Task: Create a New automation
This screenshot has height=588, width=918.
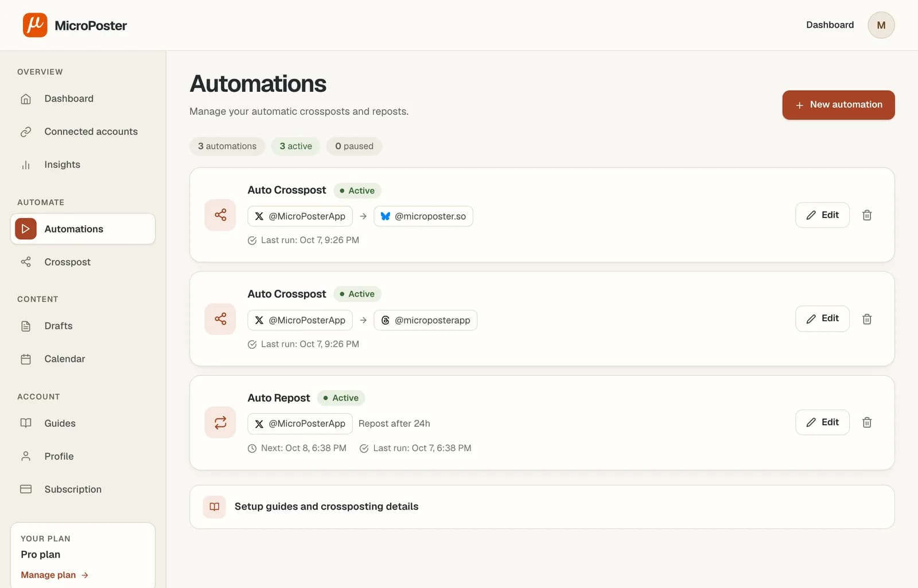Action: point(838,105)
